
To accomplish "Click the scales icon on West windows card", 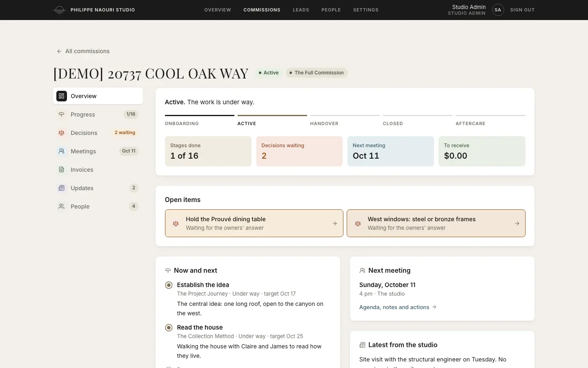I will 358,224.
